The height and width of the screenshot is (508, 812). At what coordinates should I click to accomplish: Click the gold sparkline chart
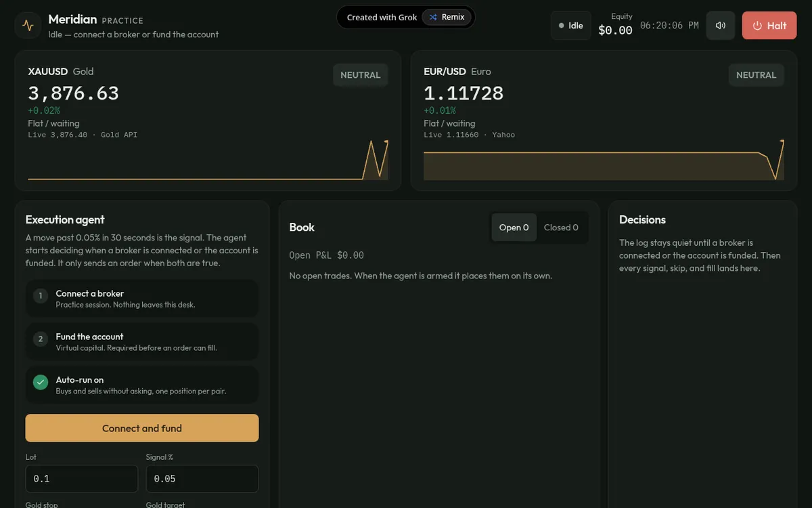pos(208,161)
